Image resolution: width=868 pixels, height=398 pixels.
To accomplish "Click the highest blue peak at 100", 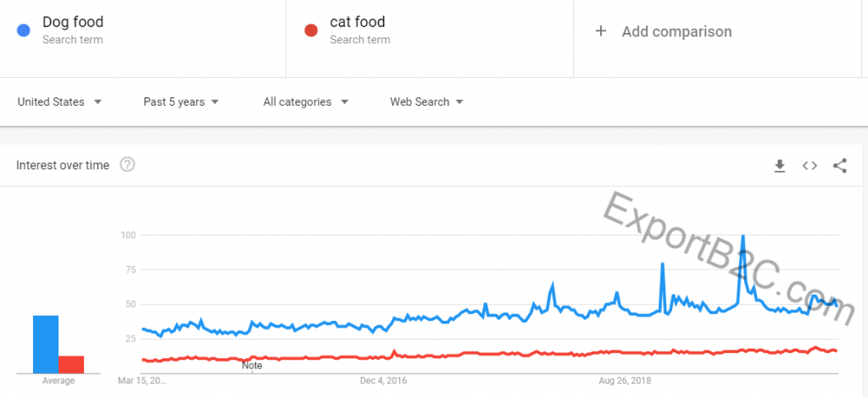I will pos(743,236).
